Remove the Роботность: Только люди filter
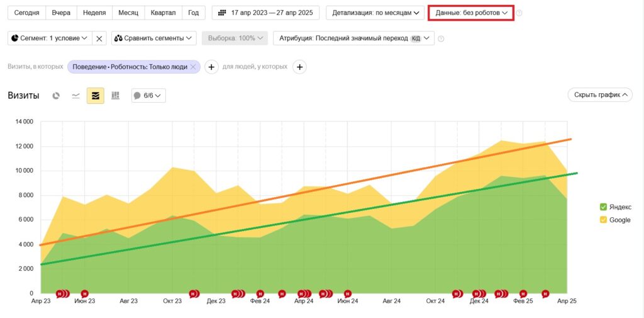The width and height of the screenshot is (644, 318). point(193,67)
